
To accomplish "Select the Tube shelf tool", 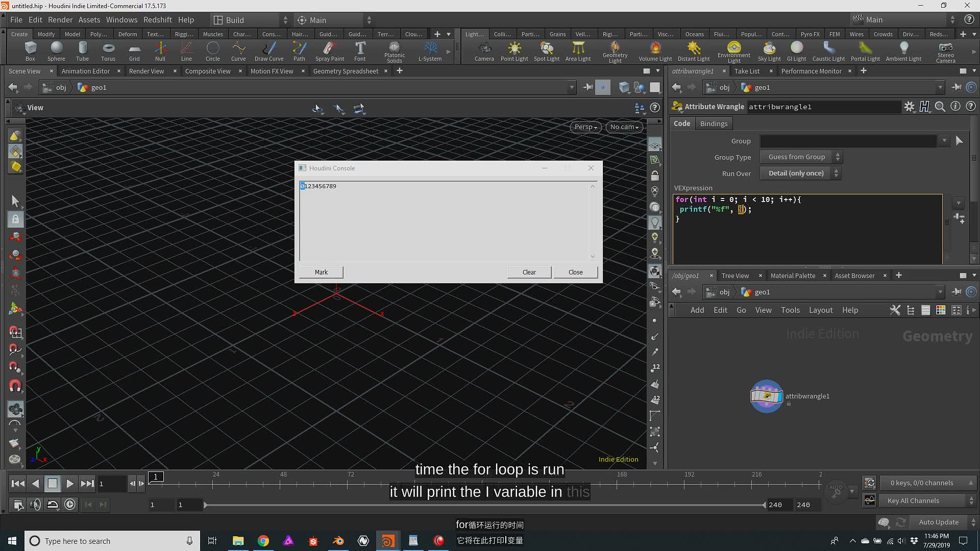I will [82, 52].
